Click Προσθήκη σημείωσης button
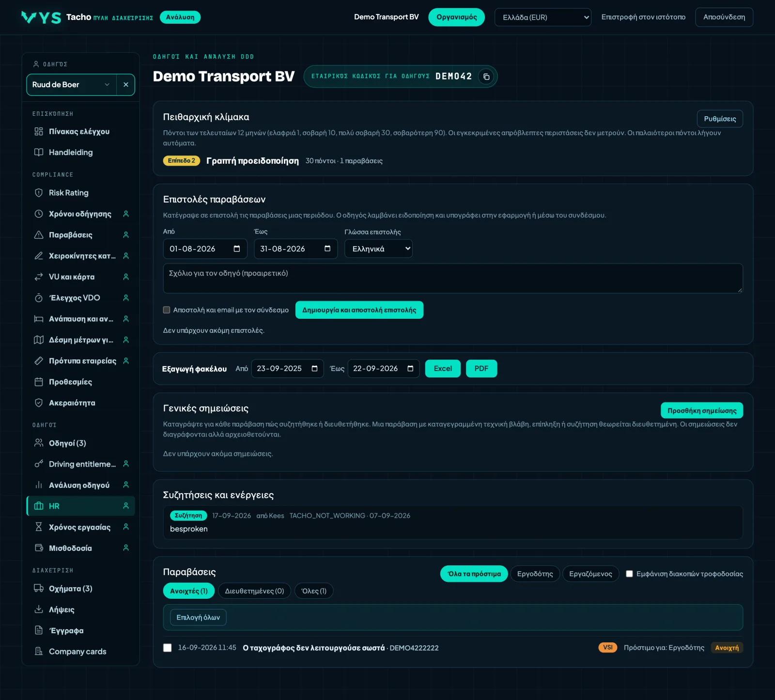This screenshot has height=700, width=775. pyautogui.click(x=702, y=410)
